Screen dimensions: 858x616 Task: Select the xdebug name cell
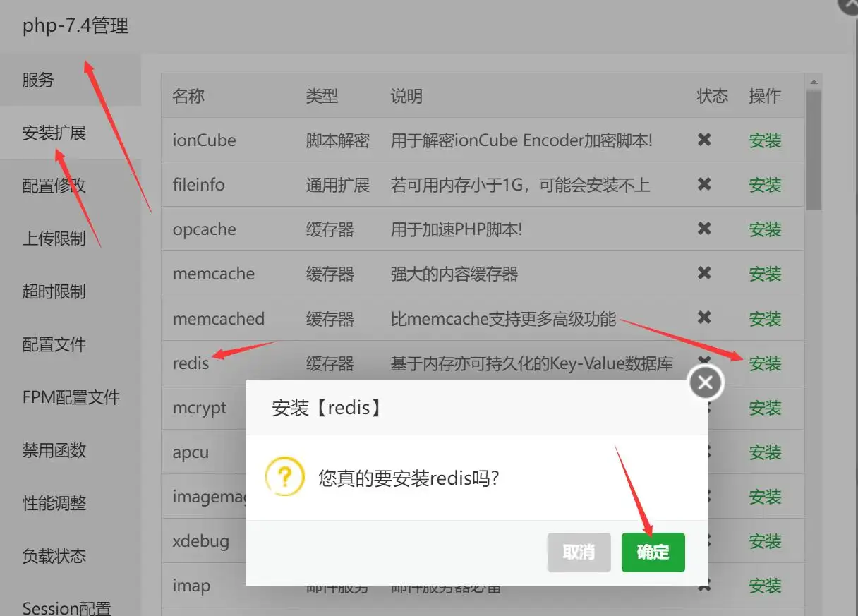(200, 541)
